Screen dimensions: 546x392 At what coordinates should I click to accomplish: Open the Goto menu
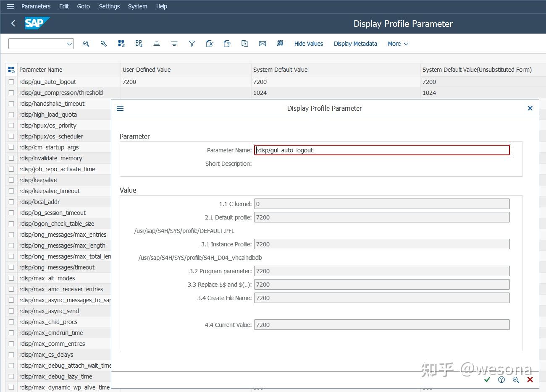(83, 6)
